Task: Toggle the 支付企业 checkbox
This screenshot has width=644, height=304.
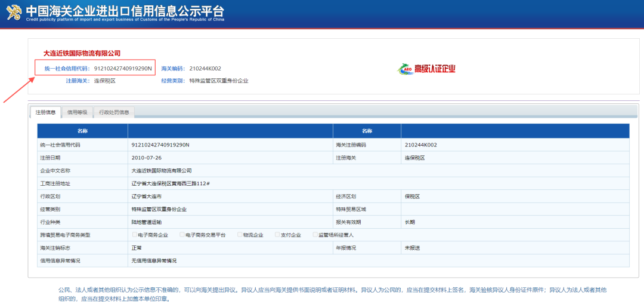Action: [277, 235]
